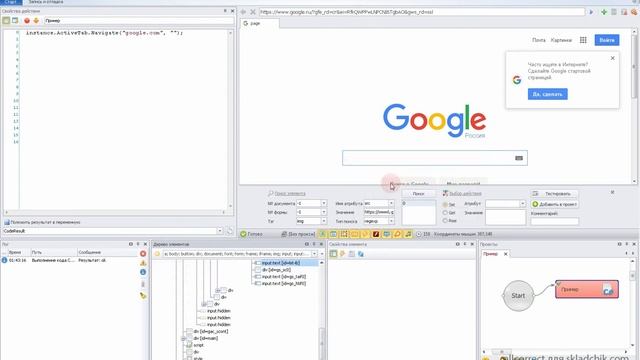Click the orange down arrow icon in code toolbar
This screenshot has height=360, width=640.
tap(36, 20)
